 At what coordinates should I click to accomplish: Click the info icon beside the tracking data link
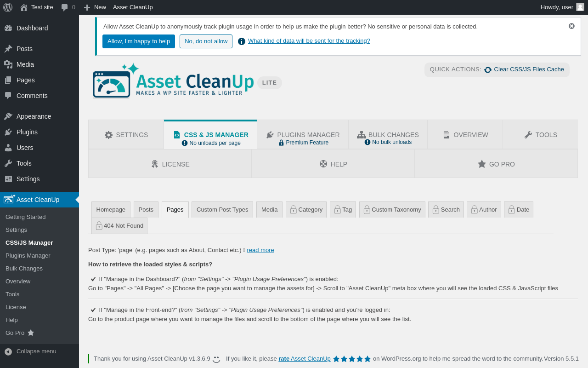pyautogui.click(x=242, y=41)
